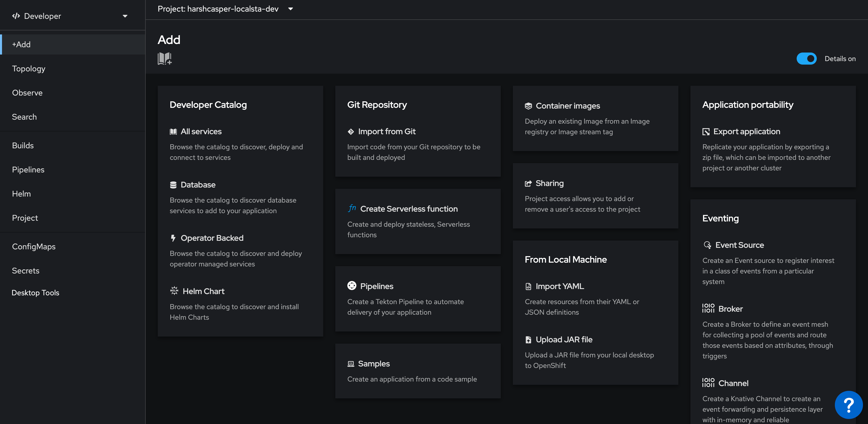The image size is (868, 424).
Task: Open the All services catalog link
Action: click(201, 131)
